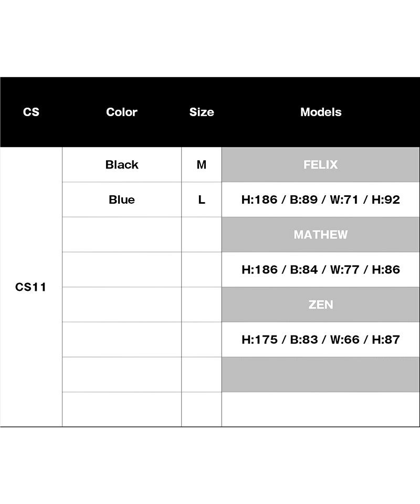
Task: Click the size M cell
Action: point(202,165)
